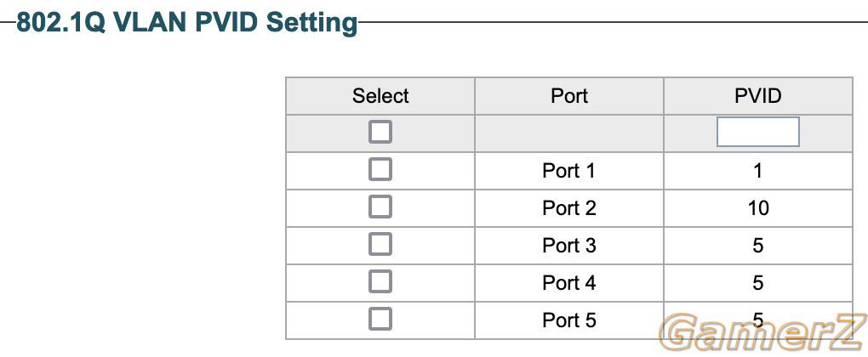Click the Port 4 label cell
Screen dimensions: 868x357
pyautogui.click(x=569, y=283)
